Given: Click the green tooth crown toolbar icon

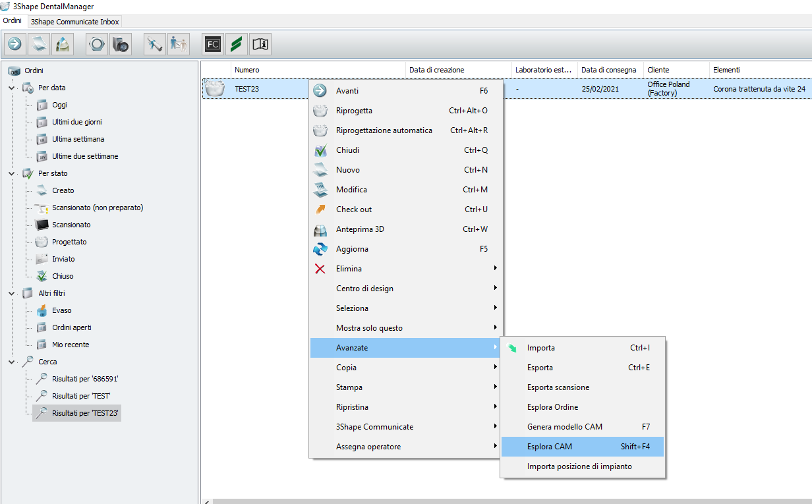Looking at the screenshot, I should pyautogui.click(x=63, y=44).
